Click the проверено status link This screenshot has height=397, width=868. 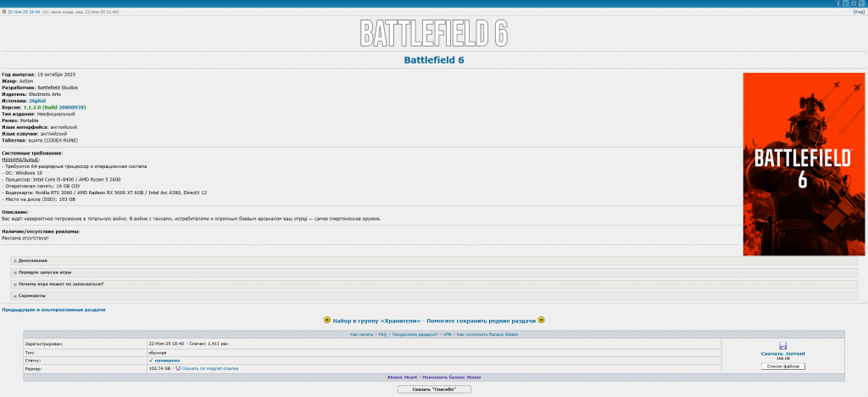[167, 361]
